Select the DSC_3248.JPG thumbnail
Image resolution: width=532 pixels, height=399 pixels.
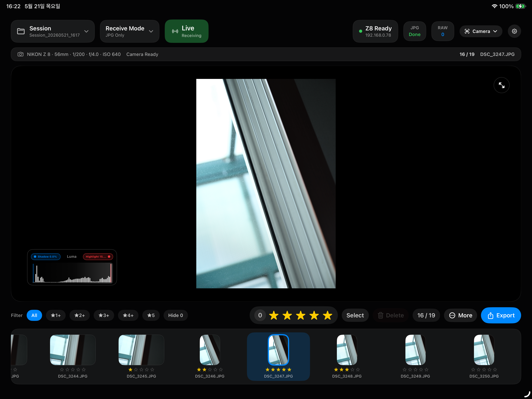click(347, 350)
